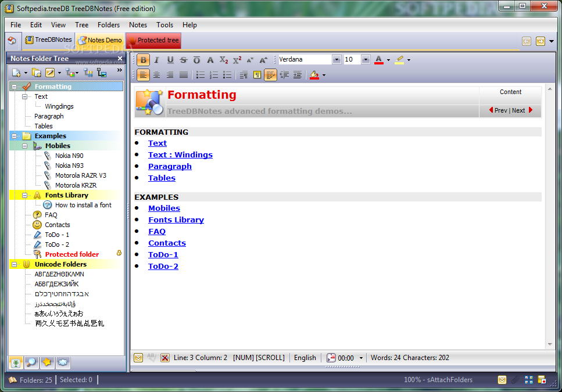Open font size 10 dropdown
This screenshot has width=562, height=392.
[x=366, y=59]
